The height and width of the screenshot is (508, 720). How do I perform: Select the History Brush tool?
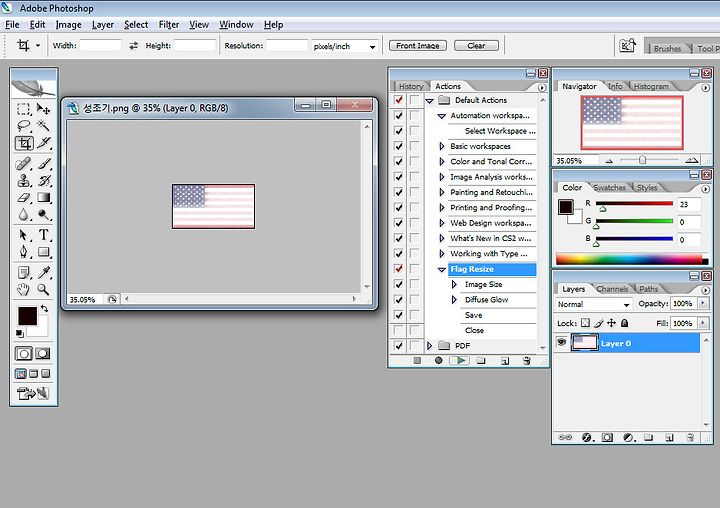click(44, 181)
